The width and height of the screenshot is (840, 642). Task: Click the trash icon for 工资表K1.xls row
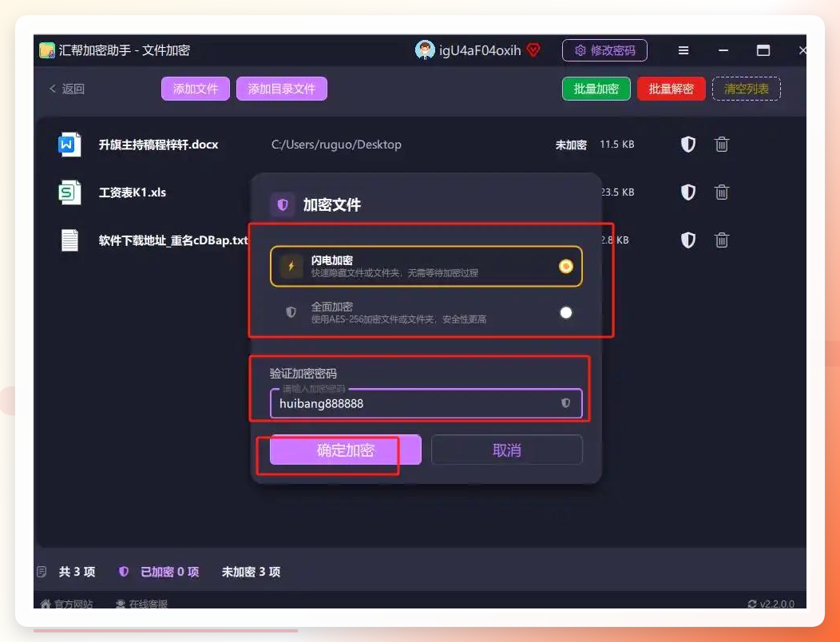pos(722,192)
